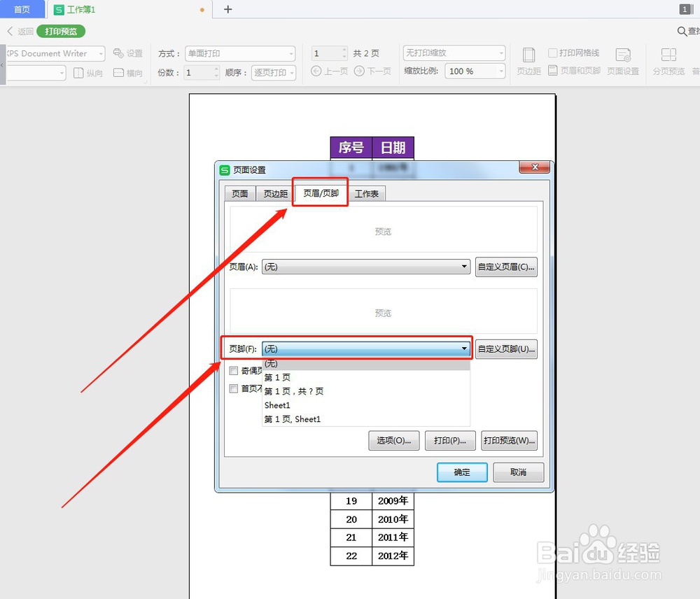Open the 无打印缩放 scaling dropdown
Screen dimensions: 700x599
point(454,53)
